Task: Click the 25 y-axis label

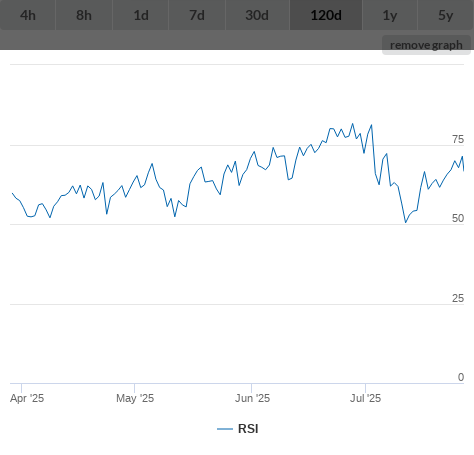Action: pos(458,298)
